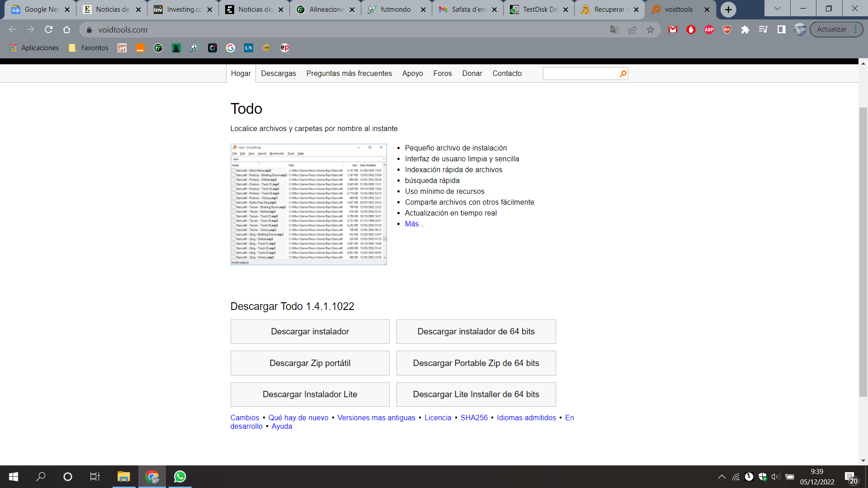Image resolution: width=868 pixels, height=488 pixels.
Task: Open the gencat bookmark icon
Action: [x=122, y=48]
